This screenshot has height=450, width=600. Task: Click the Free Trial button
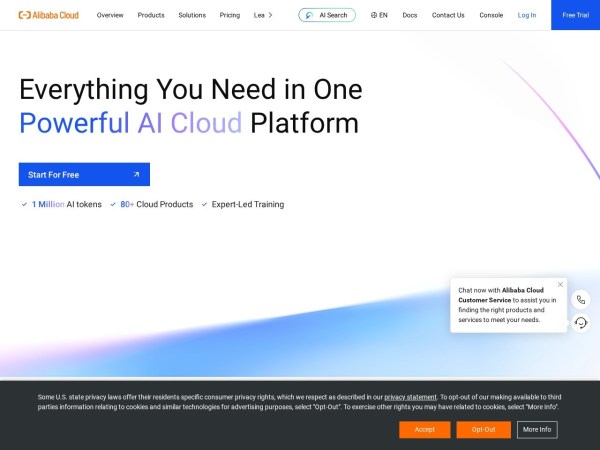point(575,15)
